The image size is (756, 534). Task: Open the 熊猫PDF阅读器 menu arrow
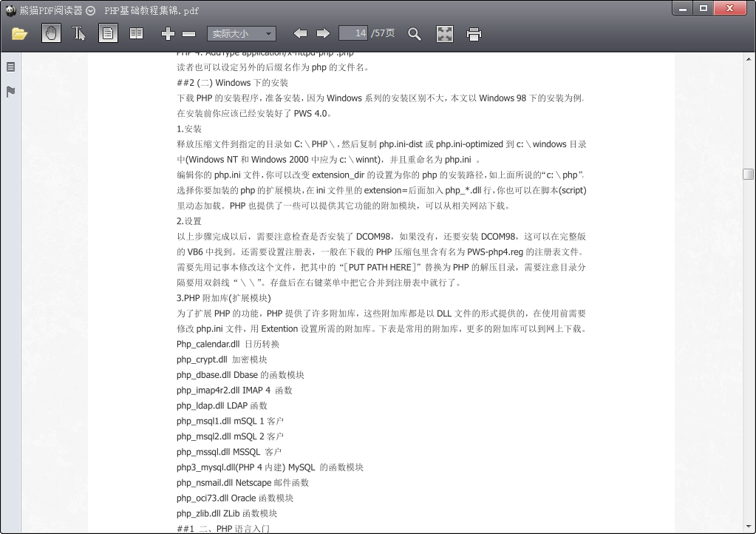(x=90, y=10)
